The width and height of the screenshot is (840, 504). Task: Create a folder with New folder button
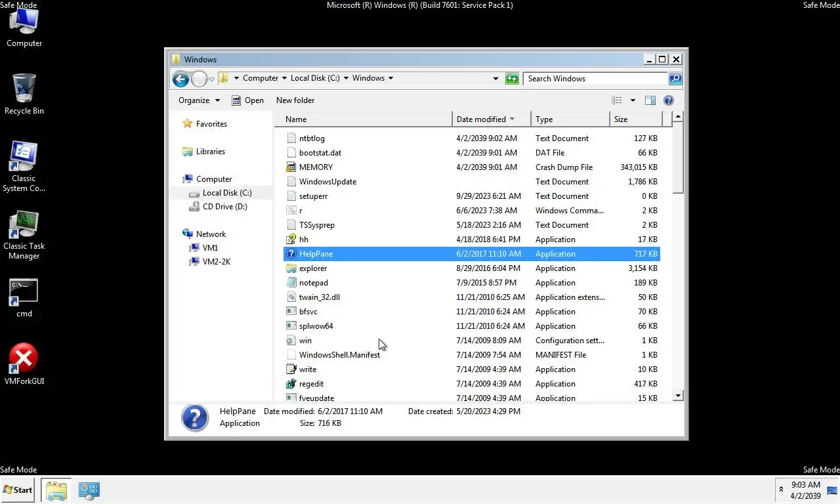[295, 100]
